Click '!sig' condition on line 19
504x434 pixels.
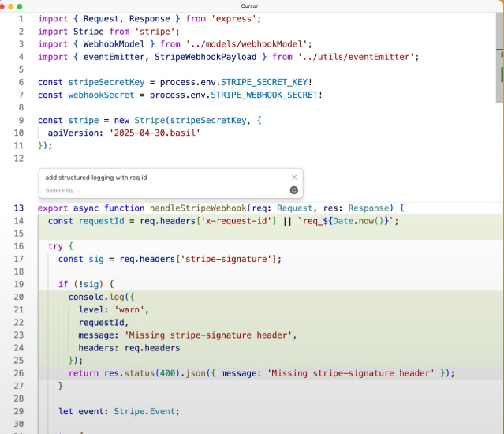(88, 285)
